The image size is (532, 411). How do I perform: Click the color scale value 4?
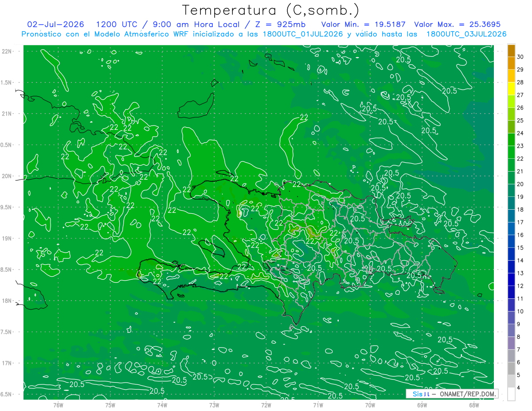519,388
